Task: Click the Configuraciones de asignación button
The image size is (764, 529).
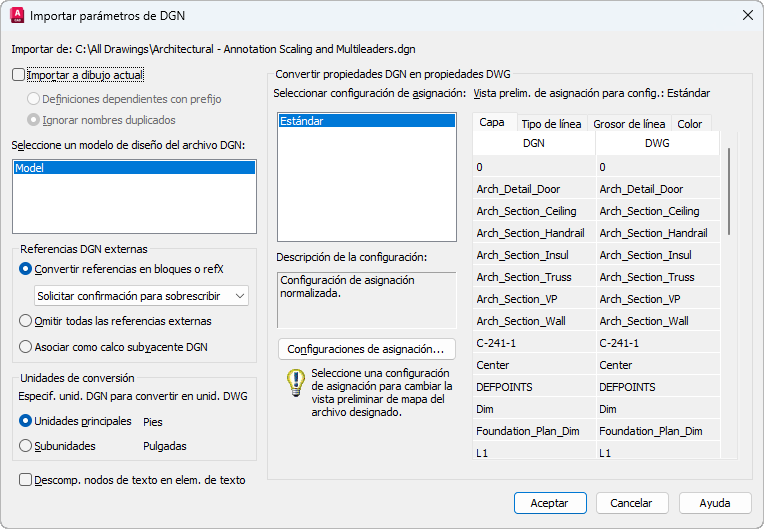Action: 366,349
